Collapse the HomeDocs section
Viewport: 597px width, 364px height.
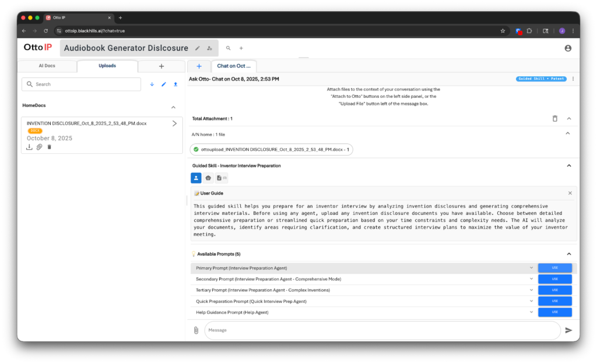173,107
